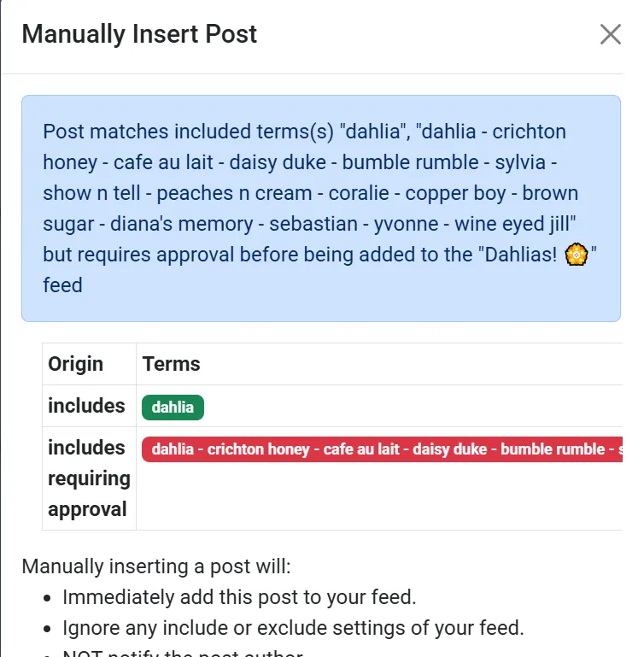
Task: Close the Manually Insert Post dialog
Action: pyautogui.click(x=610, y=35)
